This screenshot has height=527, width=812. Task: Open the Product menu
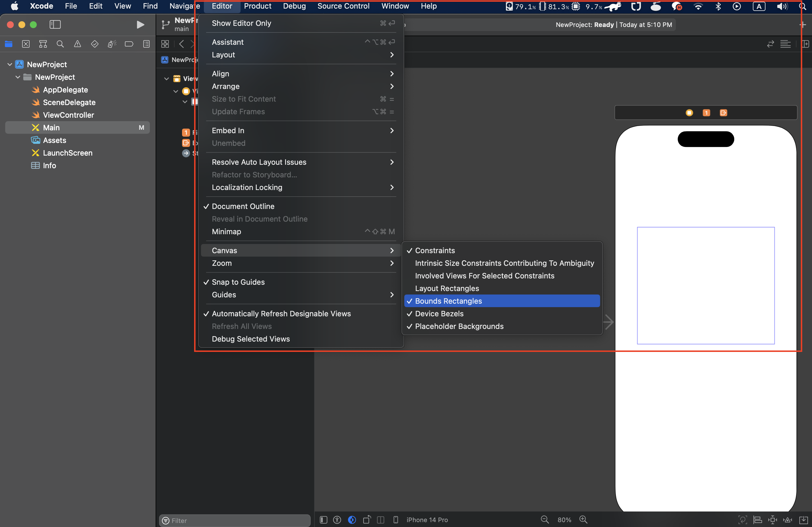(258, 6)
